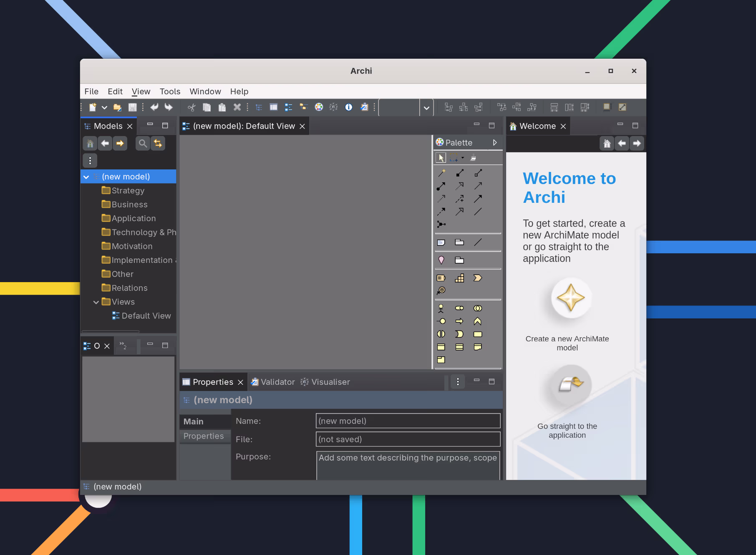Select the Business Role element
Screen dimensions: 756x555
(460, 308)
